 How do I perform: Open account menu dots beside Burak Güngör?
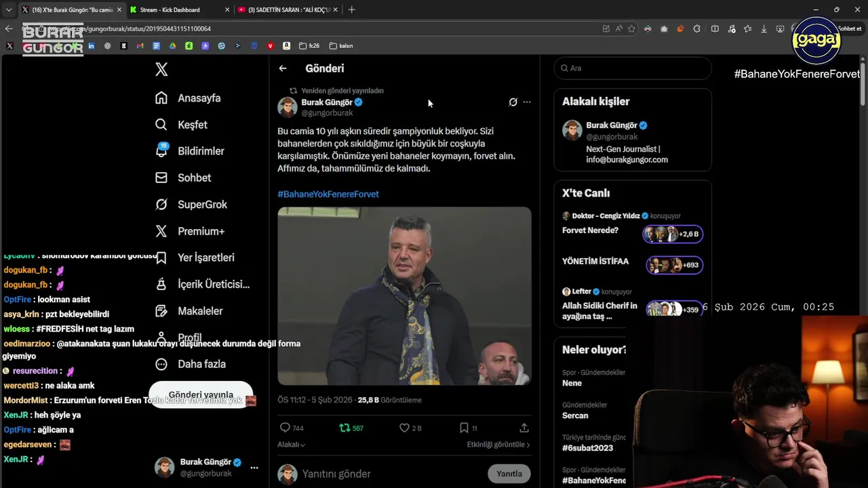point(254,468)
